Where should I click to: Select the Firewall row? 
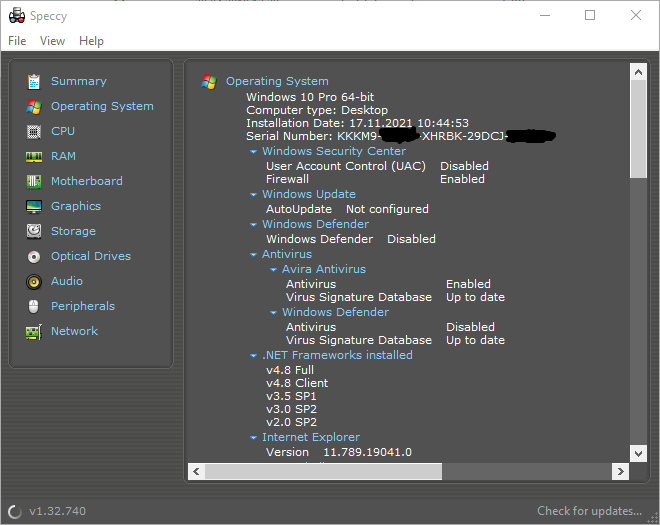point(375,179)
